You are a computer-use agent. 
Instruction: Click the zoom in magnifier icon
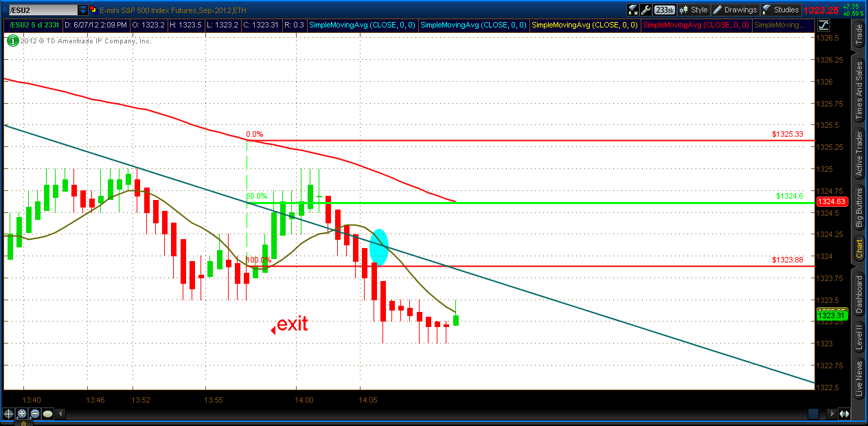[21, 414]
